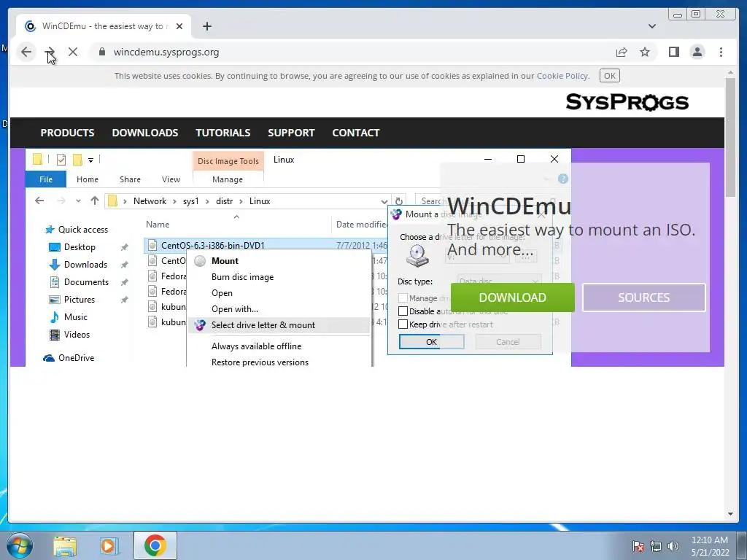
Task: Click 'Mount' entry in the banner context menu
Action: click(x=225, y=261)
